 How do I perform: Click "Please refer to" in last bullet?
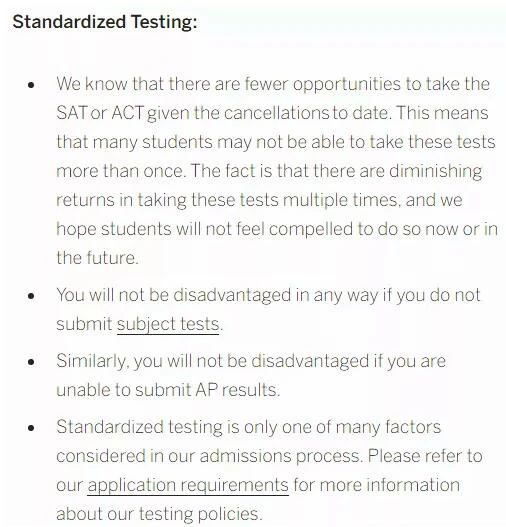pyautogui.click(x=425, y=456)
